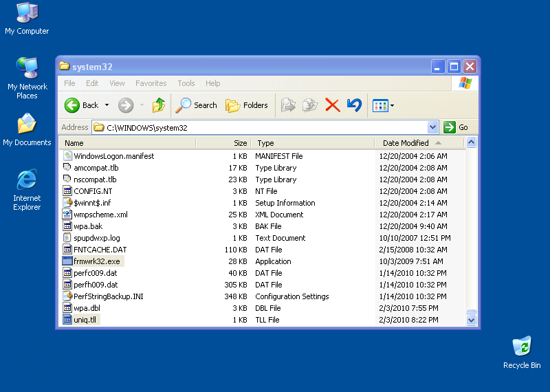
Task: Select the amcompat.tlb file icon
Action: point(67,167)
